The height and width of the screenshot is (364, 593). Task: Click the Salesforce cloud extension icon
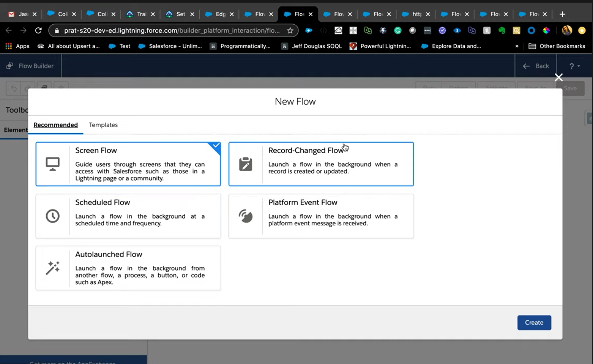coord(309,30)
